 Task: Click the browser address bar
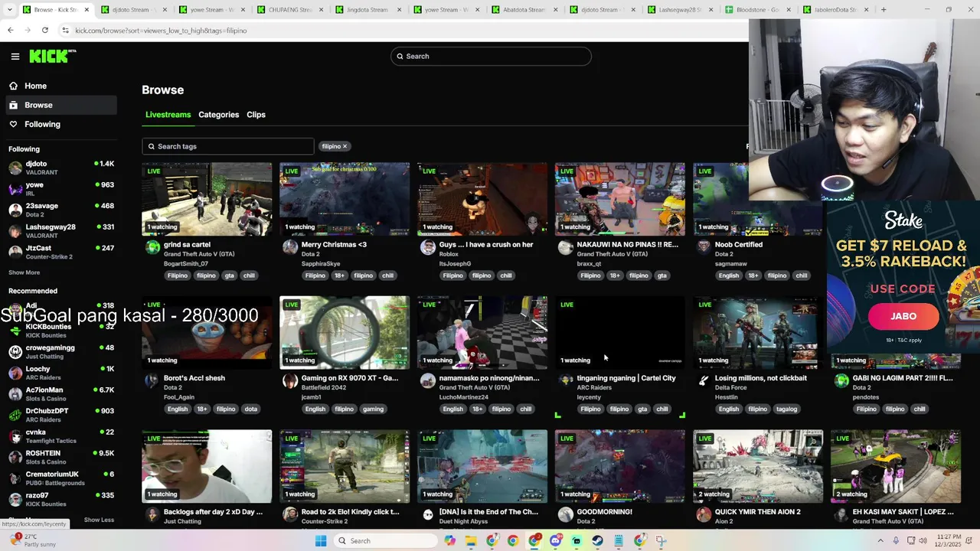pyautogui.click(x=402, y=30)
